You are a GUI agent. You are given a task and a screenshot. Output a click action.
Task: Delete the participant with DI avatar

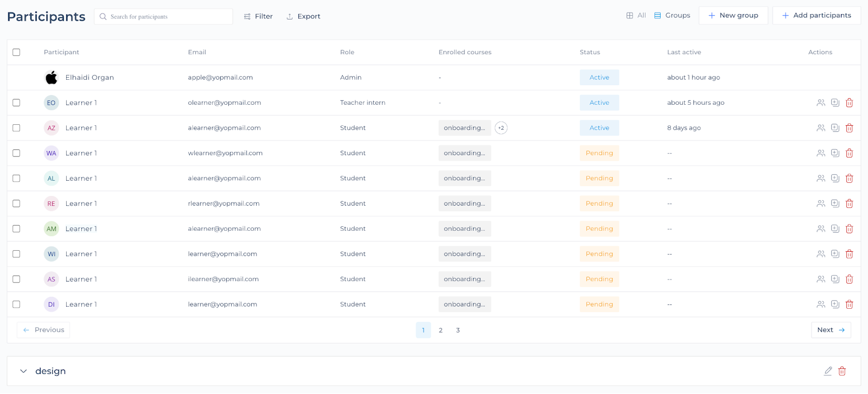click(850, 304)
